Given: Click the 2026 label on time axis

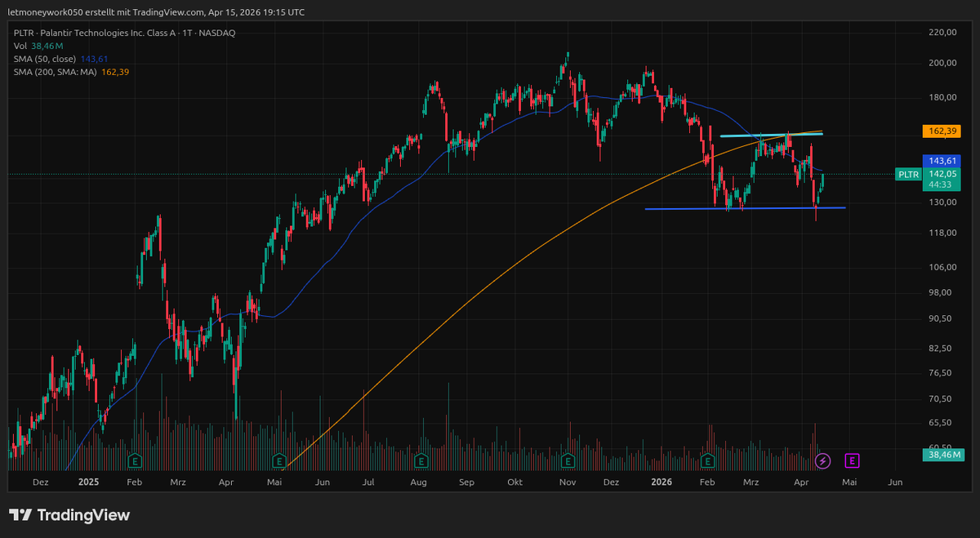Looking at the screenshot, I should pos(661,482).
